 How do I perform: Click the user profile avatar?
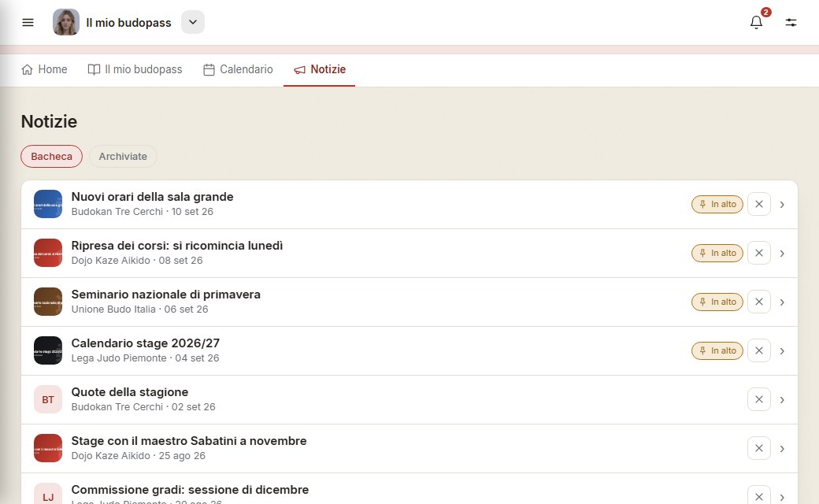[x=66, y=22]
